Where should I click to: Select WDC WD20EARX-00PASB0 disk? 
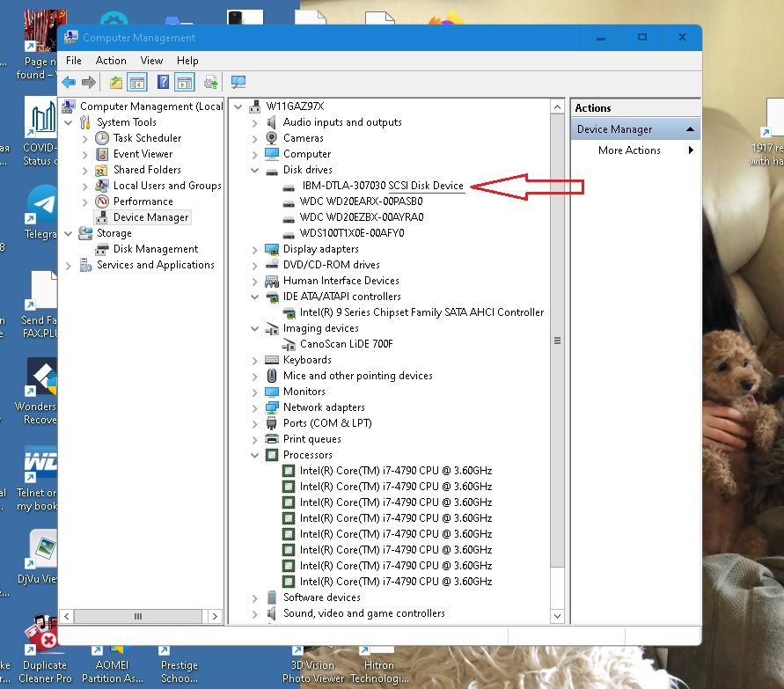click(361, 202)
